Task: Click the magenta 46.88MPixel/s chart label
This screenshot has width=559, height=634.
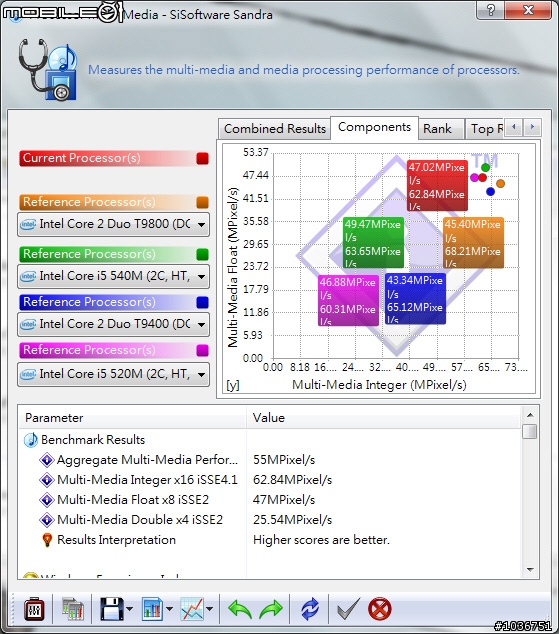Action: click(x=348, y=300)
